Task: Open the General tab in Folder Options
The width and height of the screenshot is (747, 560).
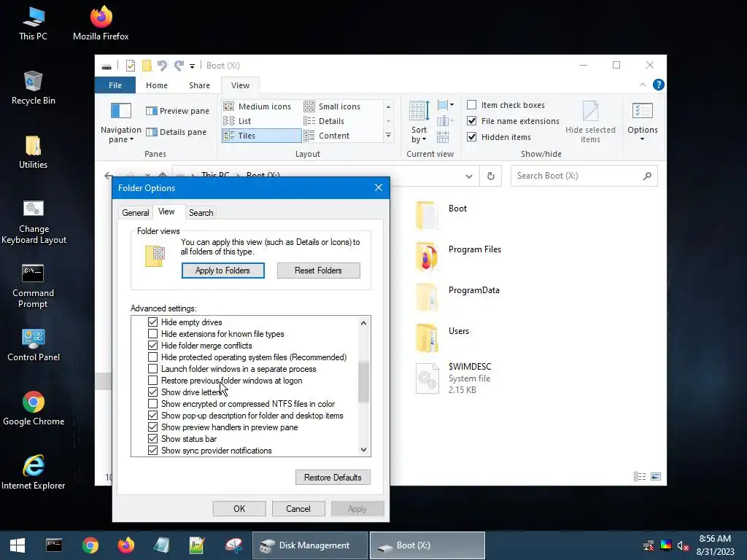Action: [x=135, y=213]
